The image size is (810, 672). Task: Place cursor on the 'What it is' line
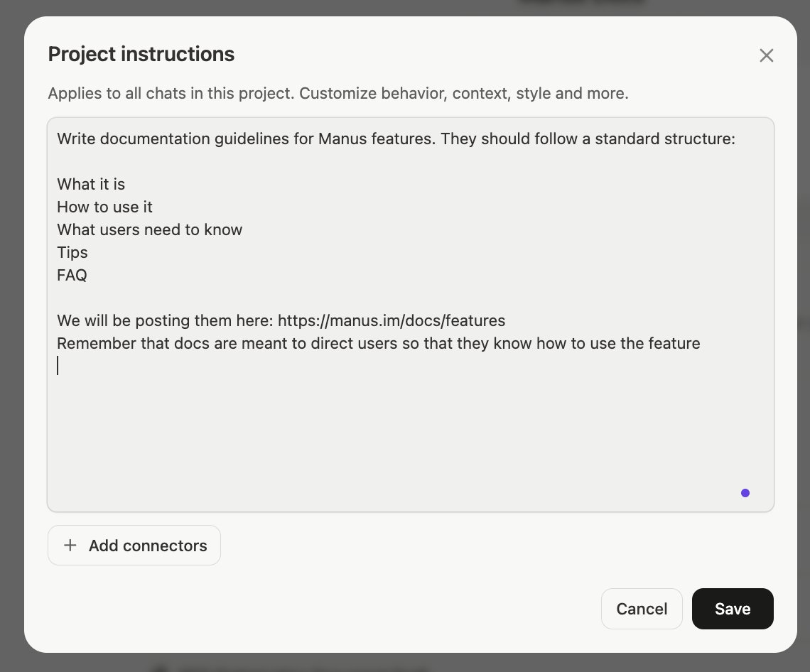91,184
